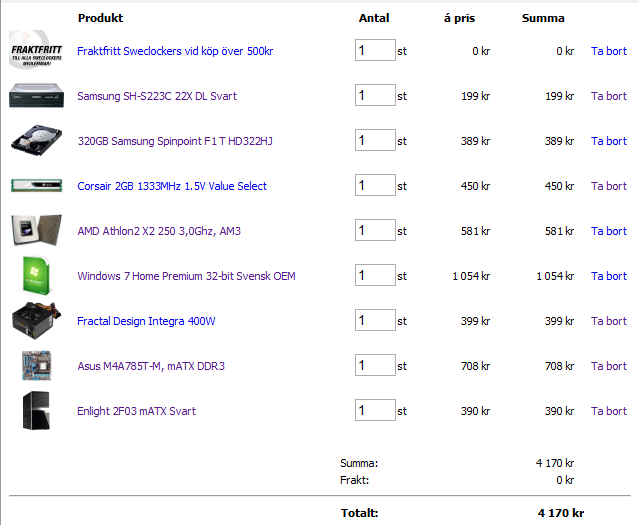Image resolution: width=639 pixels, height=525 pixels.
Task: Remove Fractal Design Integra 400W via Ta bort
Action: pyautogui.click(x=609, y=321)
